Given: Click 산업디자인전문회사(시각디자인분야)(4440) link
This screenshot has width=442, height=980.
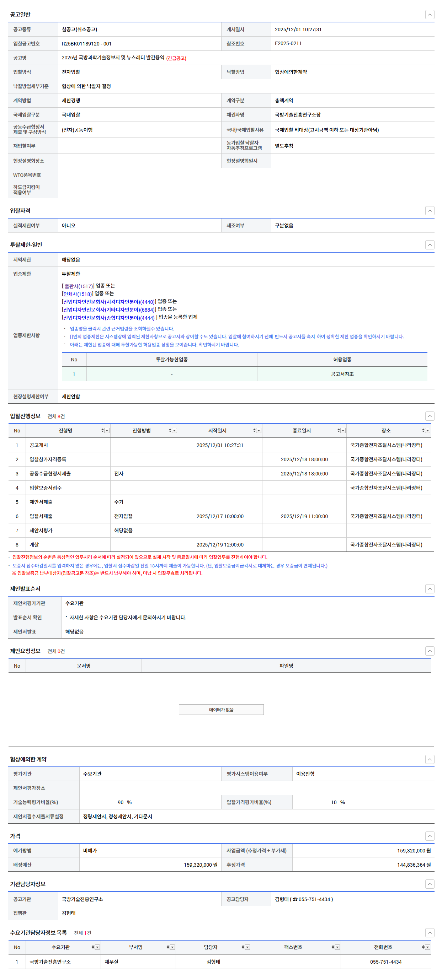Looking at the screenshot, I should click(109, 302).
